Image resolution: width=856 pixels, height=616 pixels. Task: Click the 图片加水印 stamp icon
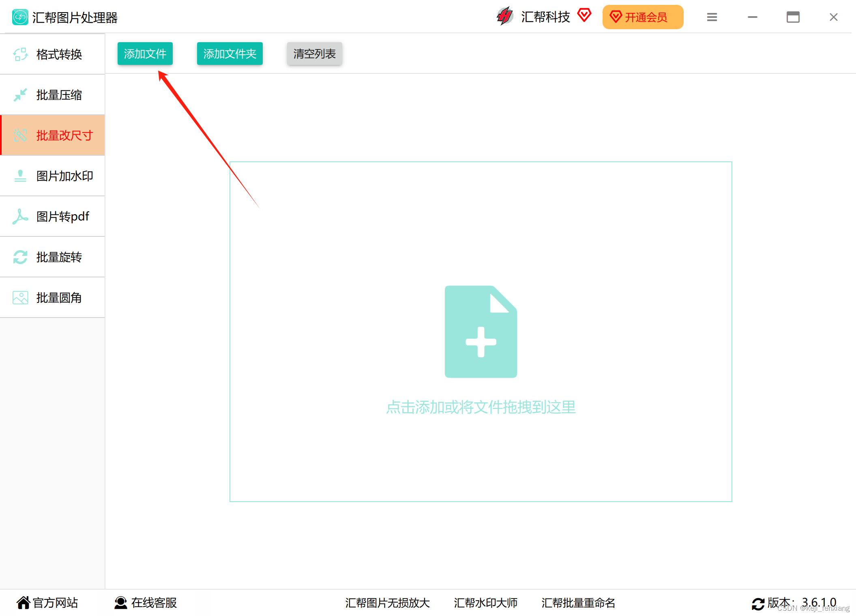click(20, 176)
